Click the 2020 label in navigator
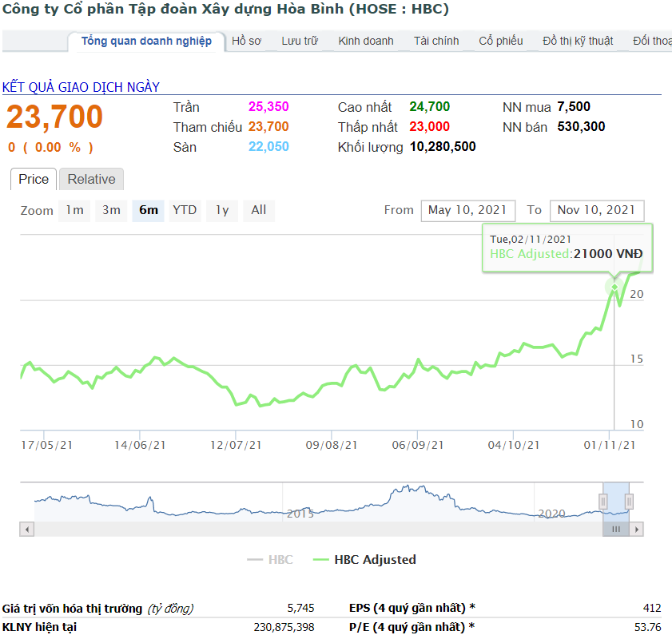The width and height of the screenshot is (672, 635). point(551,514)
